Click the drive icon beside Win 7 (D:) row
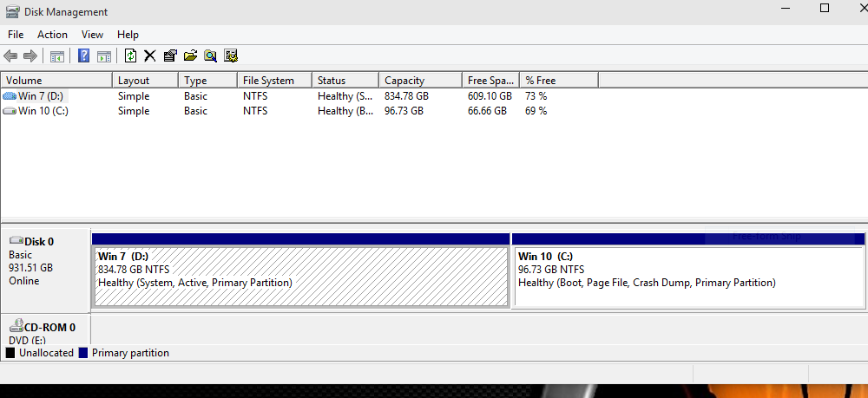Image resolution: width=868 pixels, height=398 pixels. coord(10,96)
